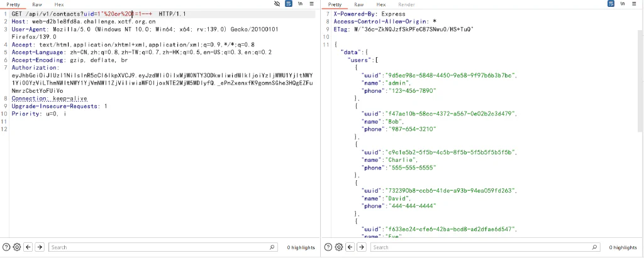The height and width of the screenshot is (258, 644).
Task: Go to next match in request search
Action: [40, 247]
